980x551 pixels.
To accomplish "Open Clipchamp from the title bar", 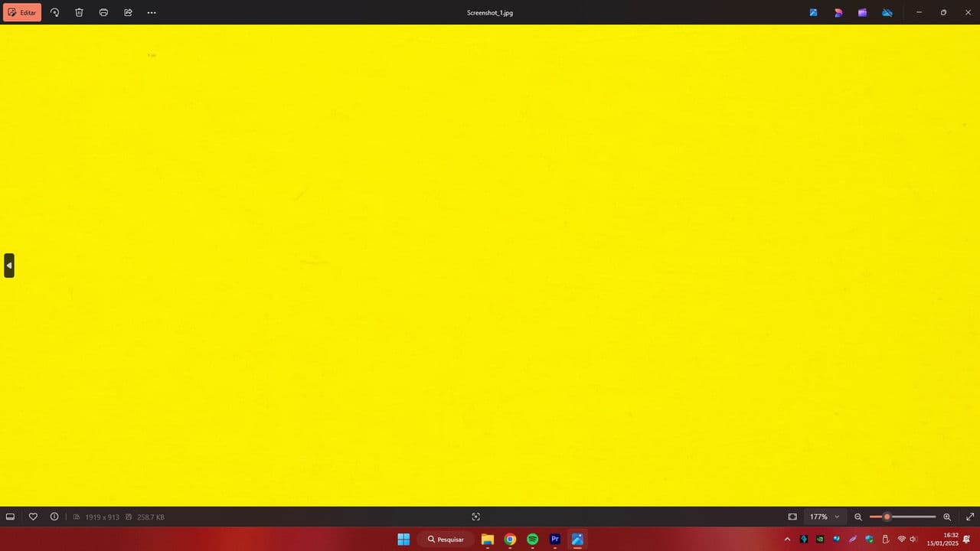I will [862, 13].
